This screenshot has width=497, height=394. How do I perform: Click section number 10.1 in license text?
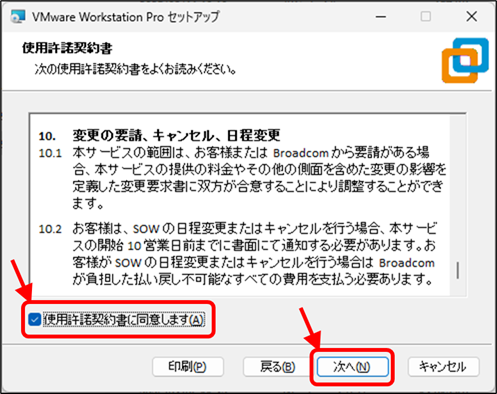pyautogui.click(x=50, y=153)
